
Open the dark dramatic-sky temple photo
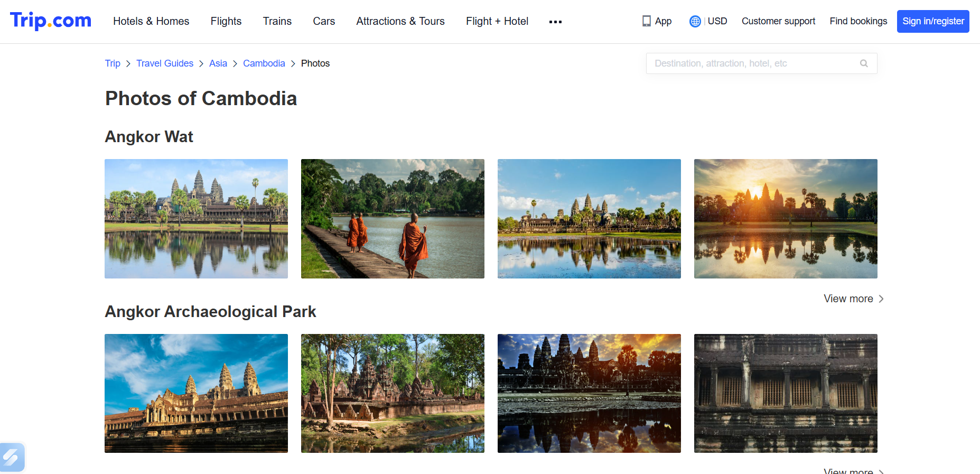pos(589,393)
